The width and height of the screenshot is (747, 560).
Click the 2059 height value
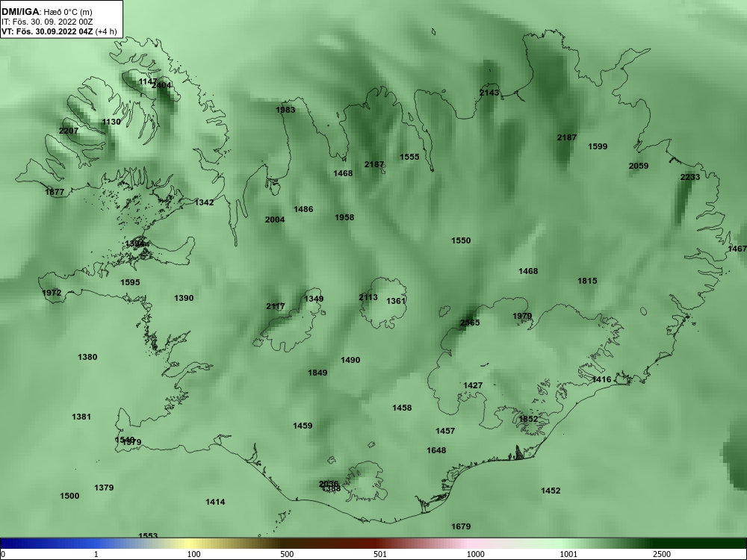click(x=639, y=167)
